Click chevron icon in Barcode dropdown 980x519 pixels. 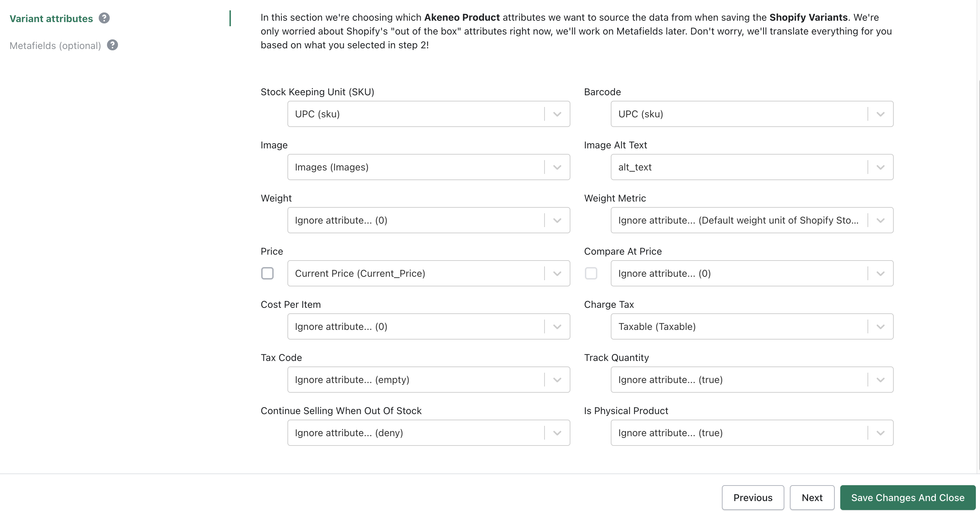click(880, 114)
